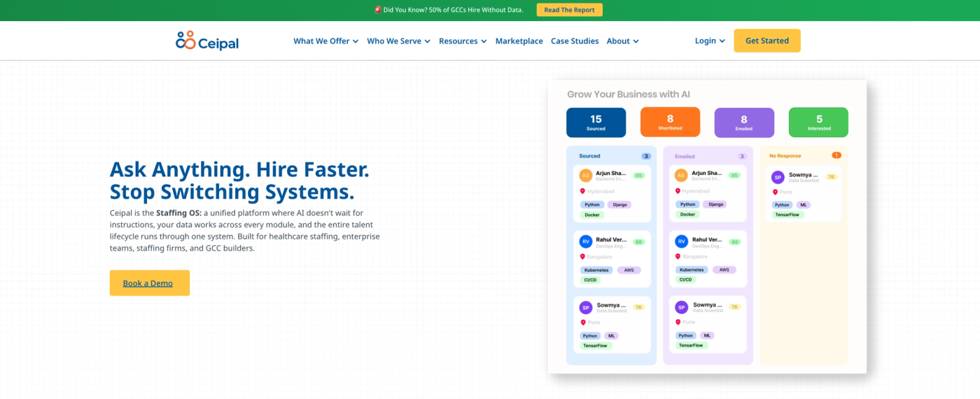
Task: Click the Hyderabad location pin in Emailed column
Action: pyautogui.click(x=678, y=191)
